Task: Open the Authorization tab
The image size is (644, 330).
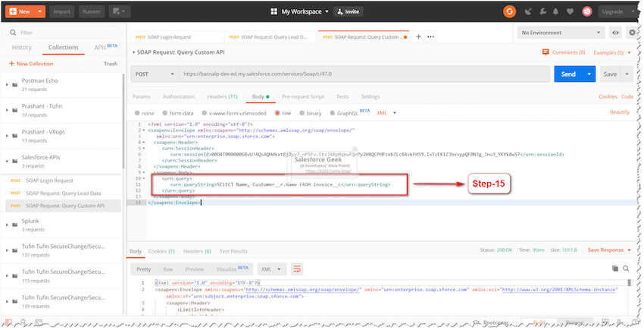Action: tap(179, 96)
